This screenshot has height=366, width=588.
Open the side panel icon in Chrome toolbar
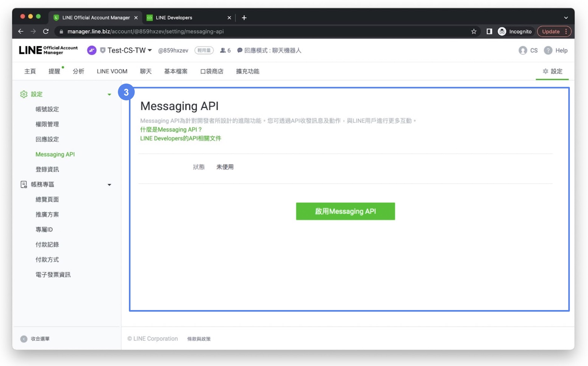[x=489, y=31]
